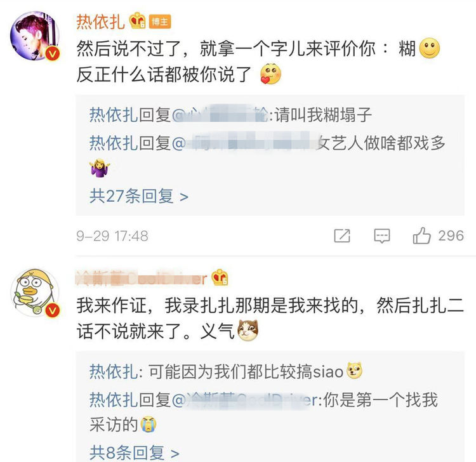
Task: Click the comment bubble icon
Action: 381,236
